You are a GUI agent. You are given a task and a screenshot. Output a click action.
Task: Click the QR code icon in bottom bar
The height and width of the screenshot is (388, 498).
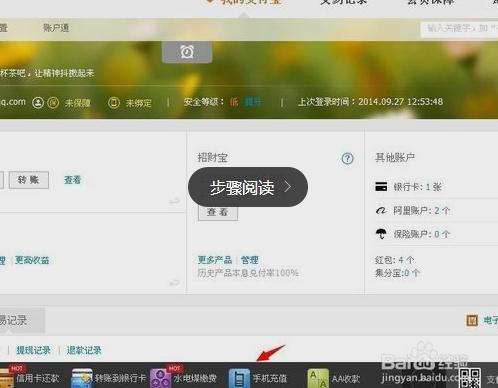click(470, 378)
